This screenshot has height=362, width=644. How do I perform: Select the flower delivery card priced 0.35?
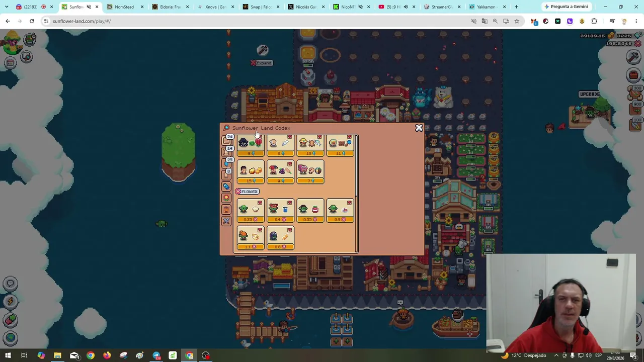click(251, 211)
